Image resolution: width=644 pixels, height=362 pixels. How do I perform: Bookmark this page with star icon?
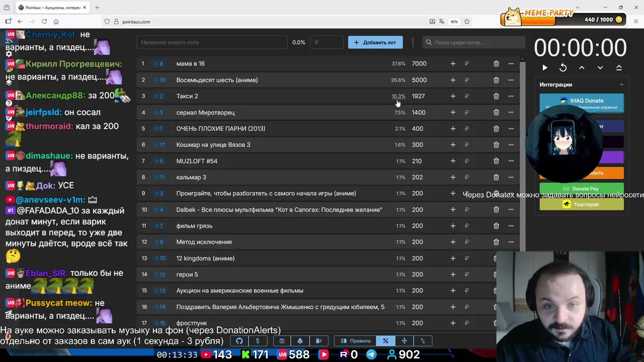coord(467,22)
